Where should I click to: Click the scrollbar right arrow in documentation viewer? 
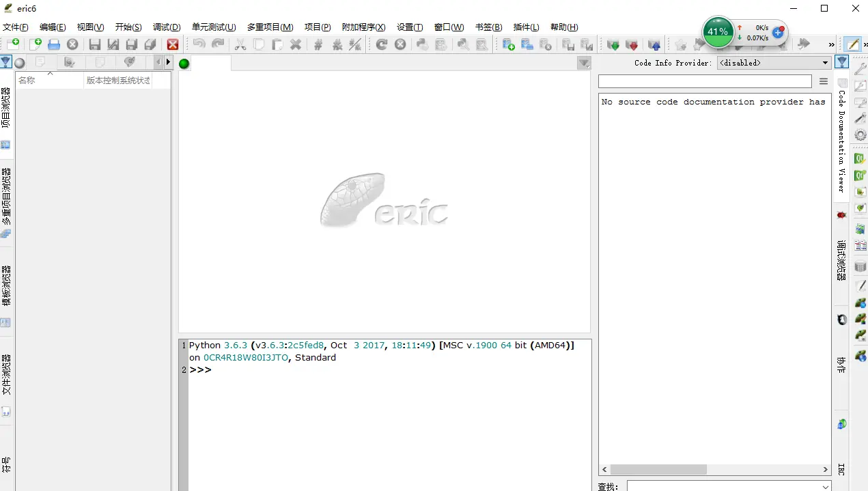[826, 469]
